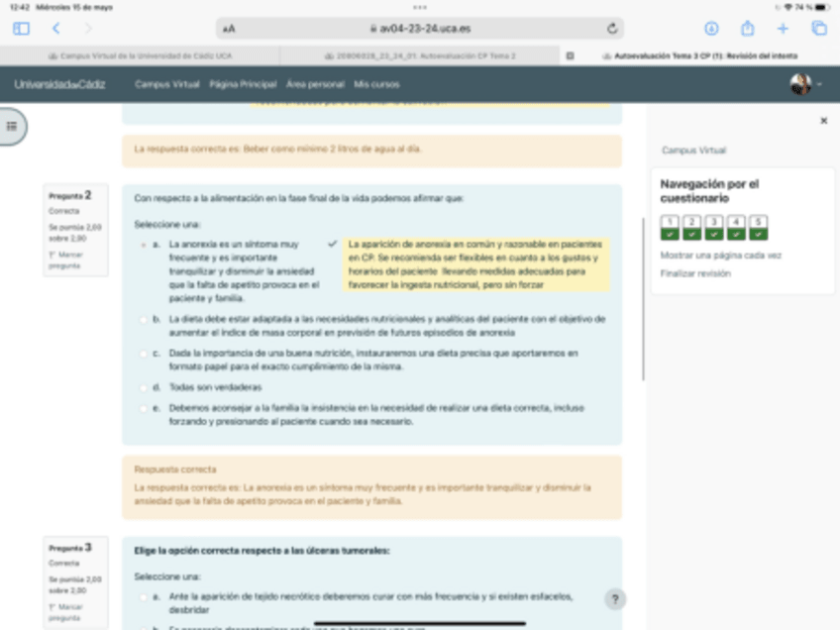This screenshot has width=840, height=630.
Task: Toggle the Safari sidebar icon
Action: pos(21,29)
